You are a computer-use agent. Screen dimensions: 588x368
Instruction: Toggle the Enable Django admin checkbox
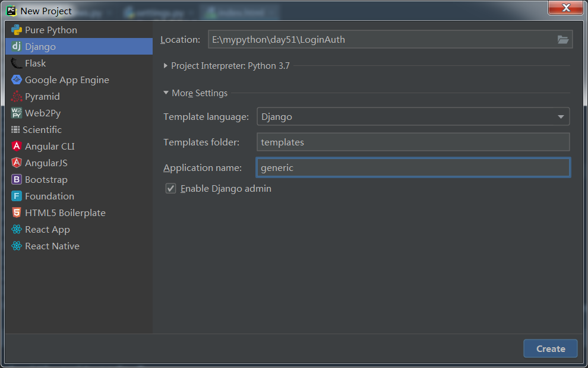170,188
